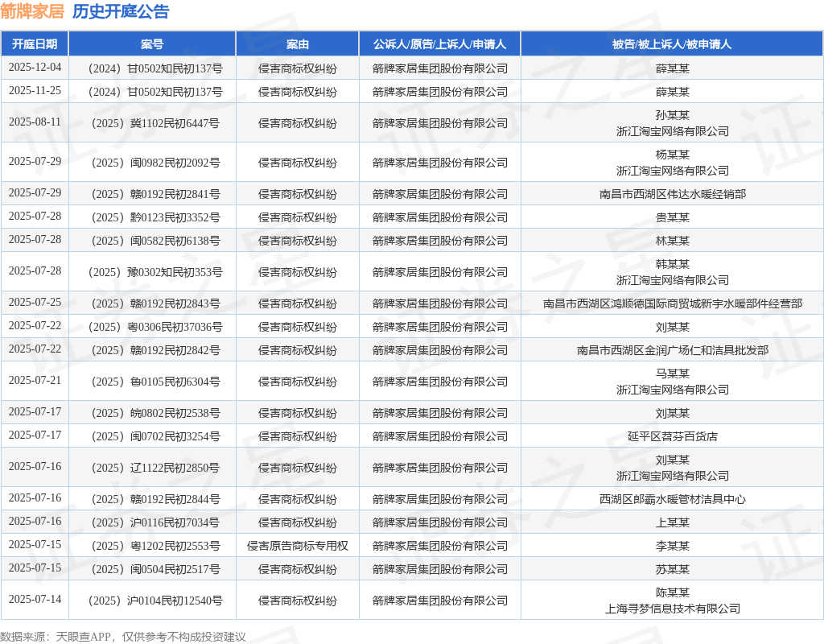The image size is (824, 644).
Task: Select the 案由 column header
Action: pos(298,44)
